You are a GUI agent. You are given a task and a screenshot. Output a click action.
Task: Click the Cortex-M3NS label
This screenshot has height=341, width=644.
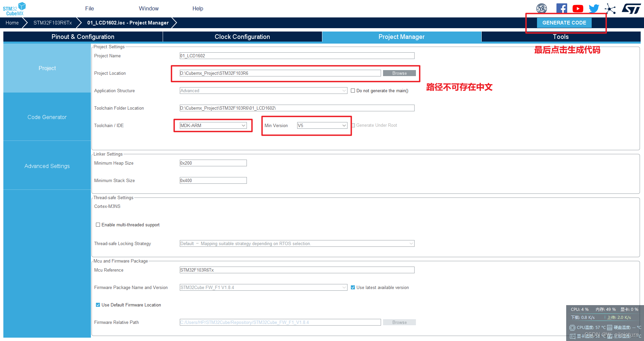107,206
